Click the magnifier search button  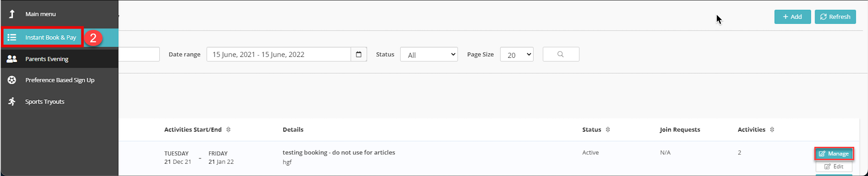(561, 55)
